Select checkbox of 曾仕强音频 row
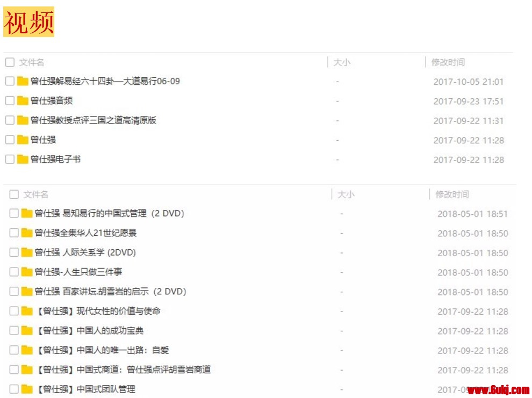Viewport: 532px width, 398px height. [10, 100]
